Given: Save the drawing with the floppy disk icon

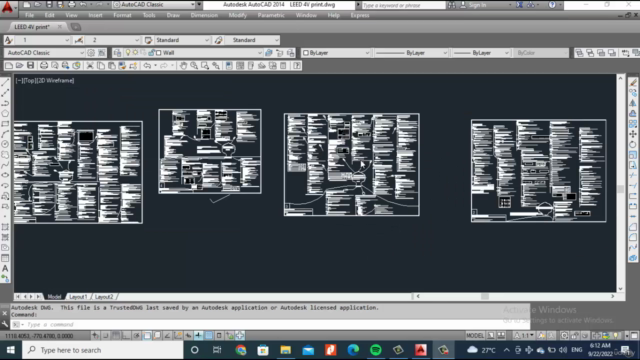Looking at the screenshot, I should pyautogui.click(x=31, y=65).
